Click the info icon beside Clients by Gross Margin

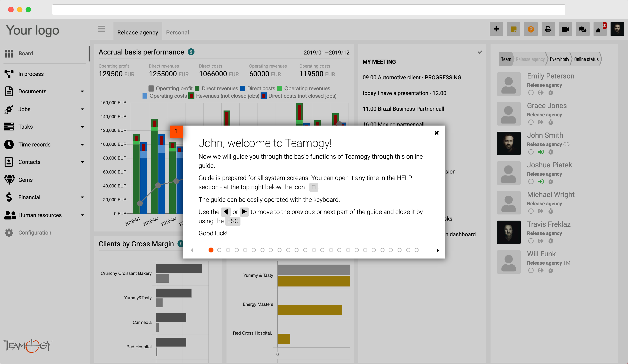180,243
